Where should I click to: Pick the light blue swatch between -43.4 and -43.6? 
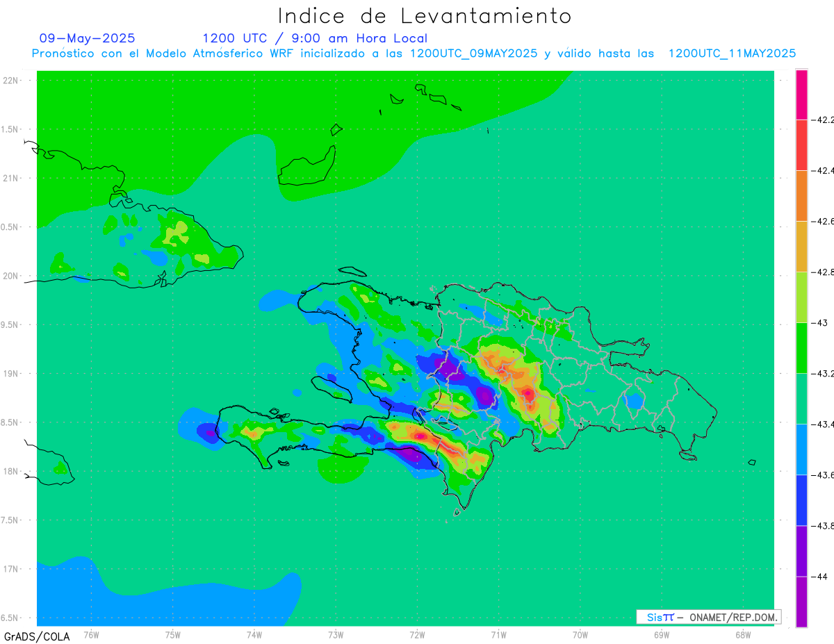801,449
